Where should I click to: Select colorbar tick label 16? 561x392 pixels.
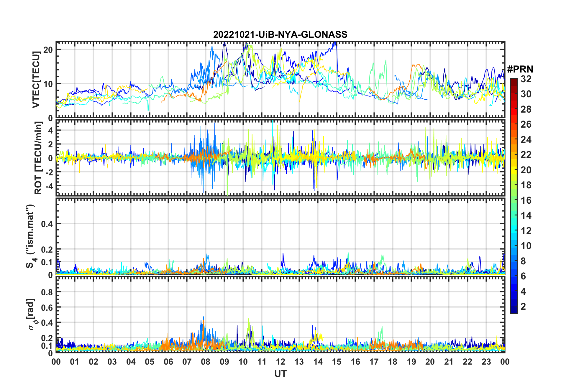tap(526, 200)
